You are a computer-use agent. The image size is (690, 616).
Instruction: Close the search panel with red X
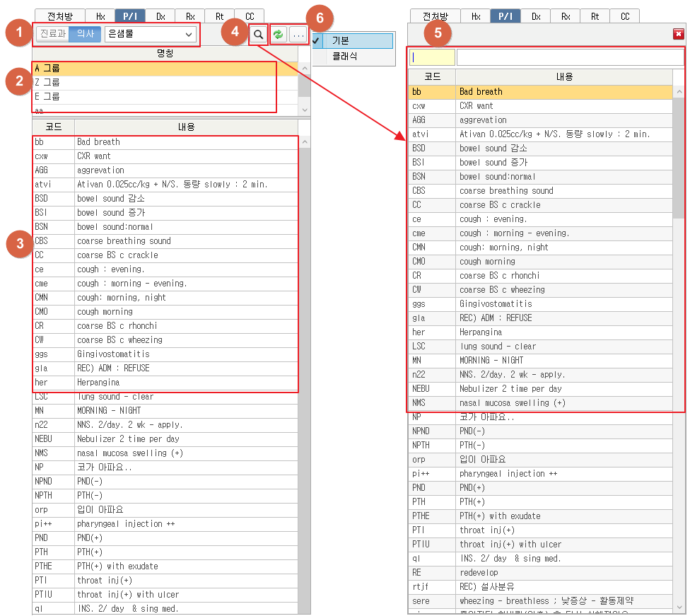click(678, 33)
